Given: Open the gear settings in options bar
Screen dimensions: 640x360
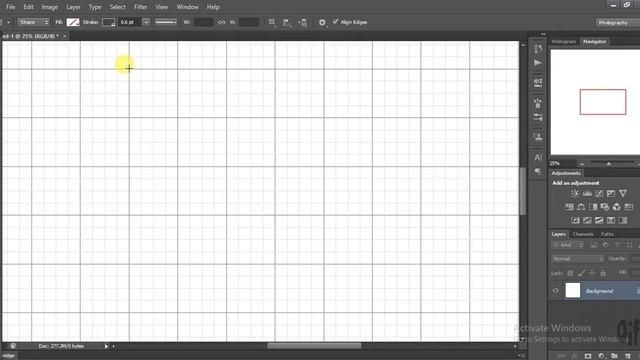Looking at the screenshot, I should coord(322,22).
